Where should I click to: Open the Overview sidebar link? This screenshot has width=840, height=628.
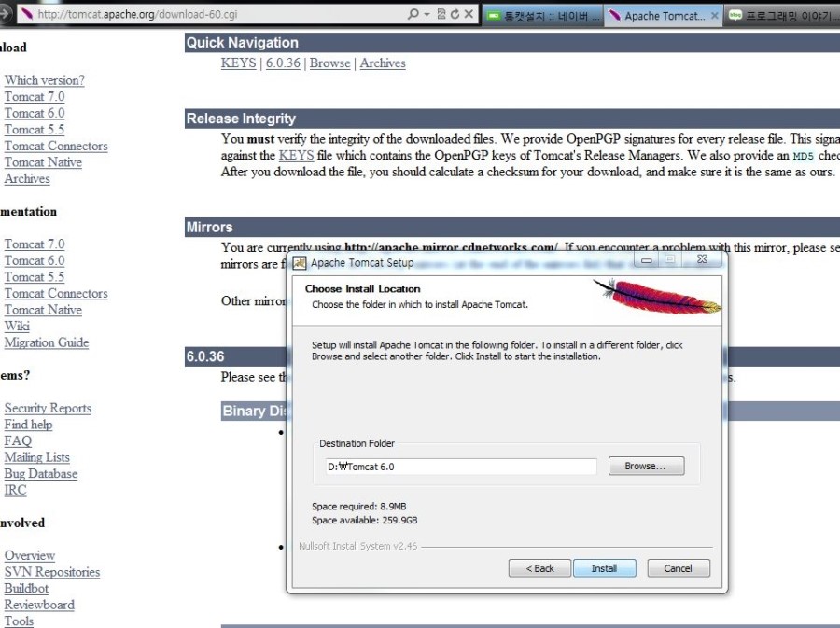[x=30, y=556]
